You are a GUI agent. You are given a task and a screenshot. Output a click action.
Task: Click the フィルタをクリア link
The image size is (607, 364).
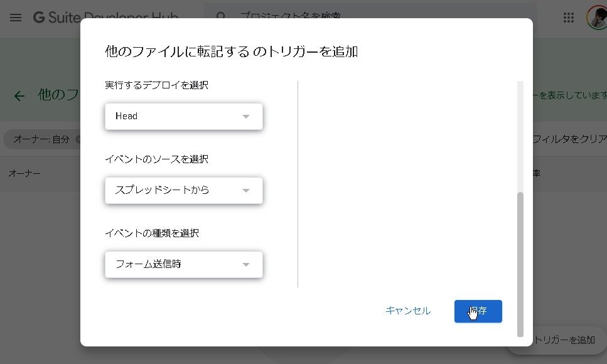tap(569, 139)
